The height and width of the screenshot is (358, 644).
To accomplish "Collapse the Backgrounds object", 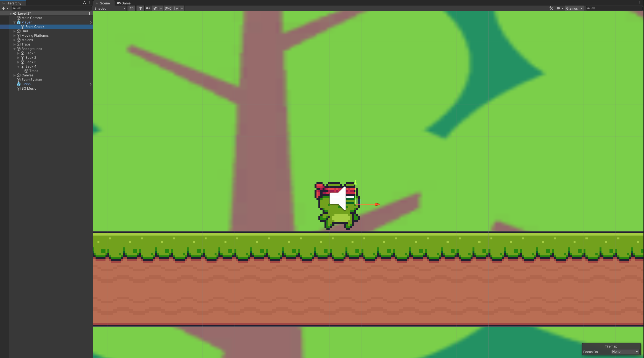I will [14, 49].
